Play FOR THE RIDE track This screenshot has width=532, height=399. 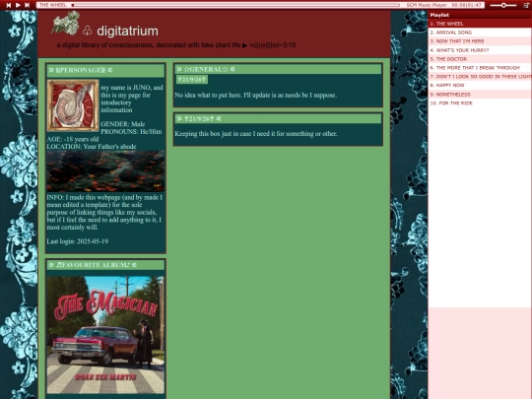[480, 103]
